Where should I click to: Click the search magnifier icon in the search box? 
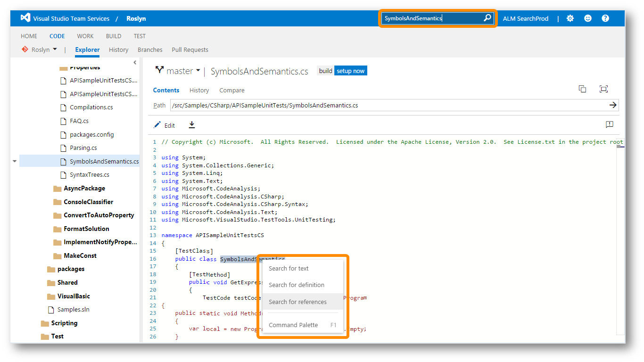coord(487,18)
